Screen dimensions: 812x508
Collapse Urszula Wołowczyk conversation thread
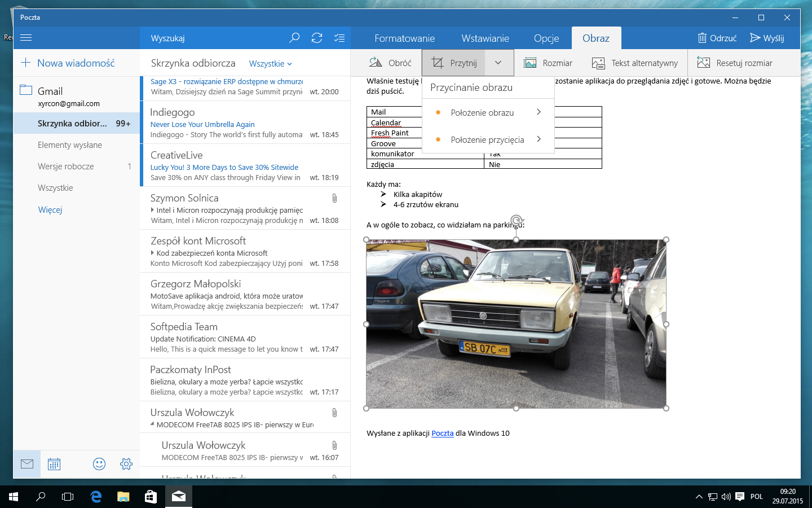[x=152, y=424]
